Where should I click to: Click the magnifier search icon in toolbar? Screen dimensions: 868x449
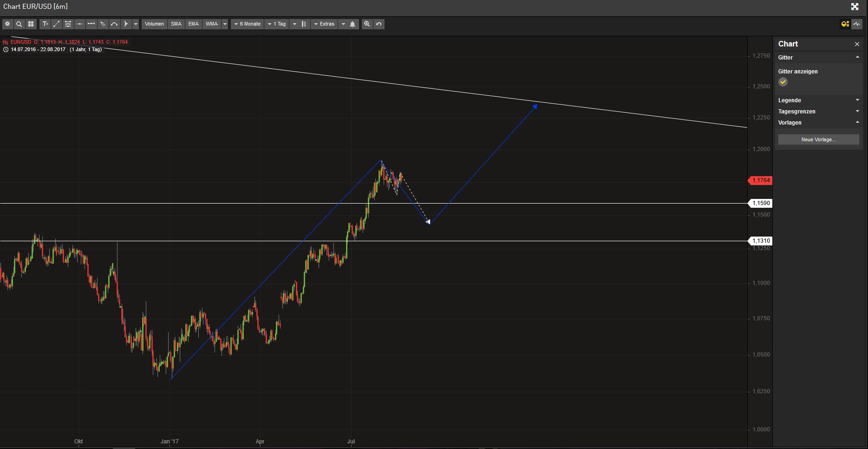click(x=19, y=24)
